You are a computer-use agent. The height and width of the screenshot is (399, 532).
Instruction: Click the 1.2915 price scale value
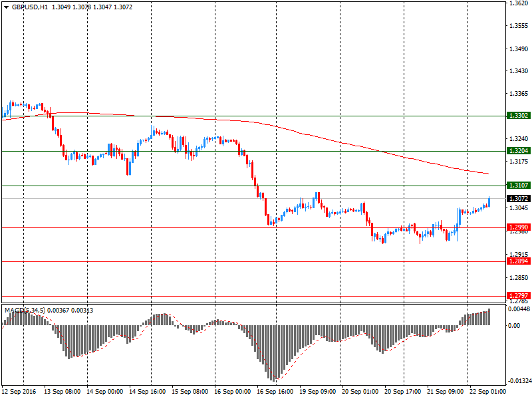point(519,254)
